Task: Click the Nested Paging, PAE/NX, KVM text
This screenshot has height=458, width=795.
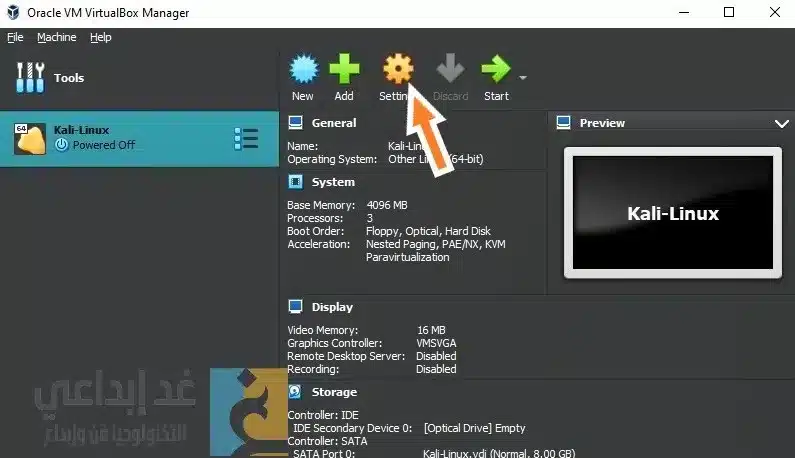Action: click(436, 244)
